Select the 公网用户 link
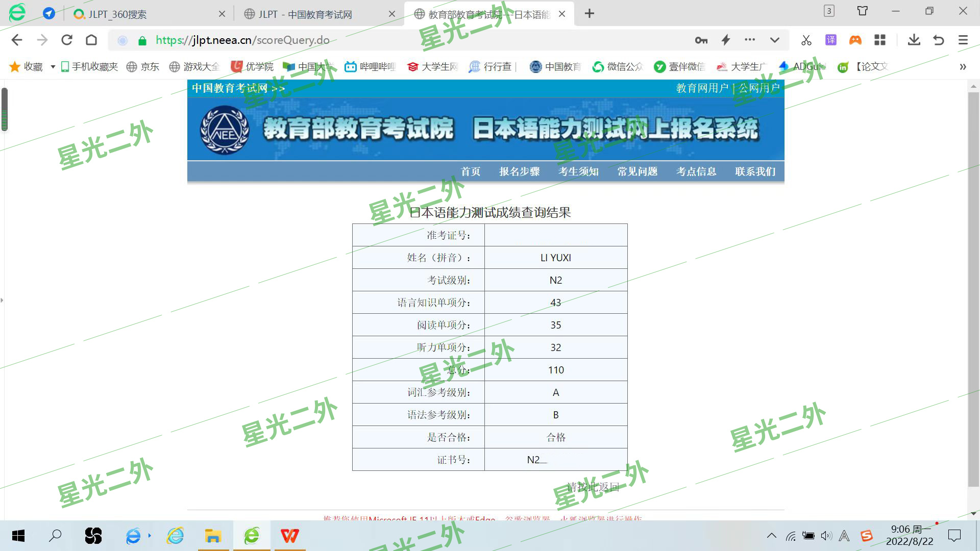This screenshot has width=980, height=551. 759,88
